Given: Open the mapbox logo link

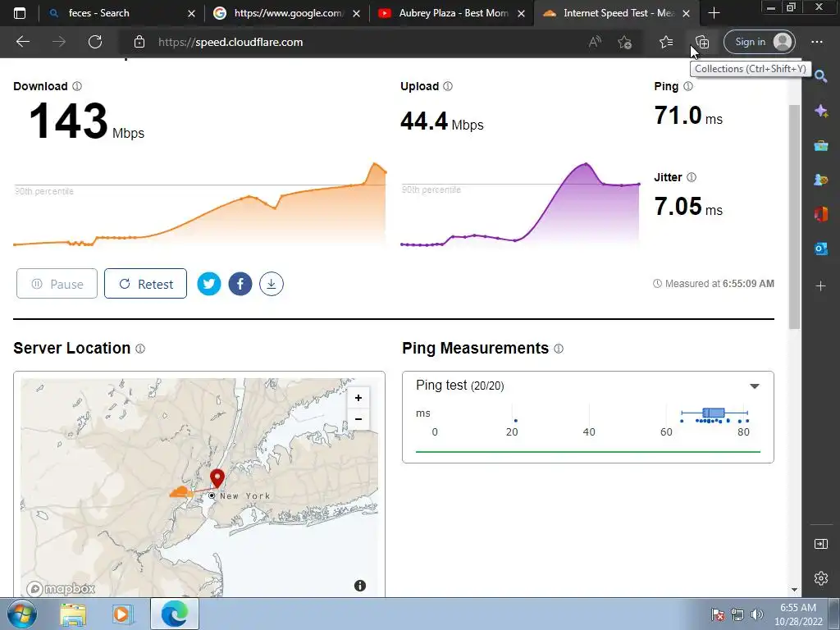Looking at the screenshot, I should click(61, 589).
